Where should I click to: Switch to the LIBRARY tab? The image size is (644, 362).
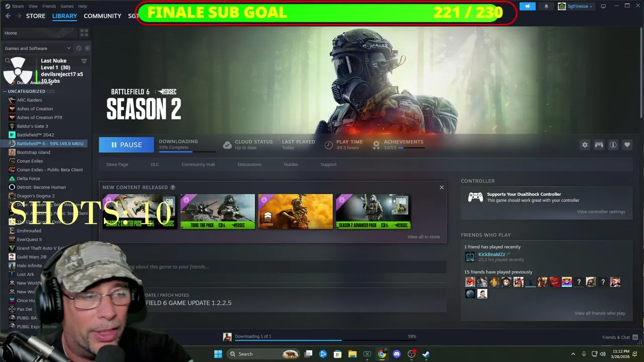click(x=64, y=16)
